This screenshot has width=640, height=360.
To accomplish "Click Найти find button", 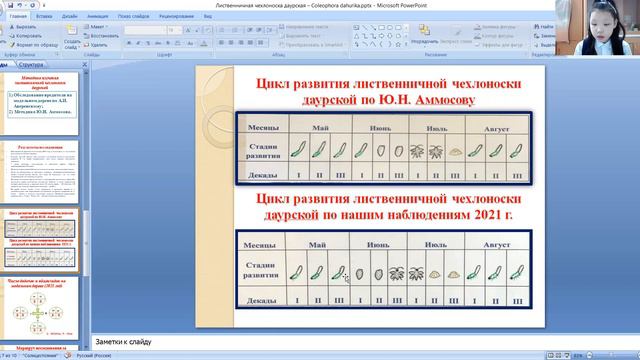I will tap(544, 27).
